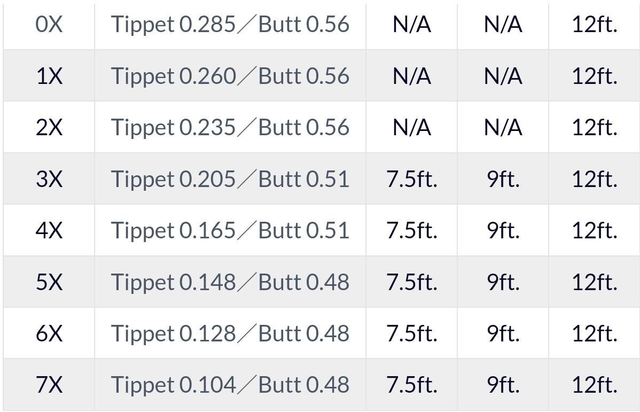The width and height of the screenshot is (640, 412).
Task: Select the 9ft. cell in the 5X row
Action: (x=503, y=282)
